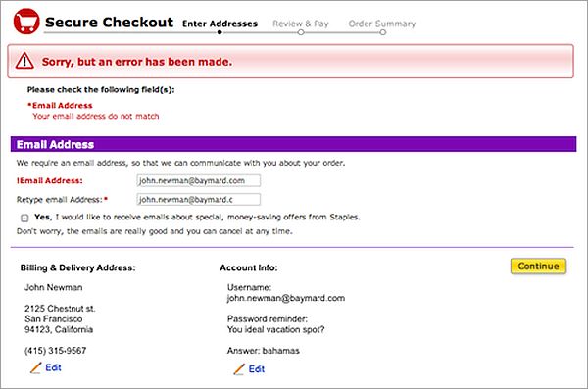
Task: Click '94123, California' address line
Action: [59, 329]
